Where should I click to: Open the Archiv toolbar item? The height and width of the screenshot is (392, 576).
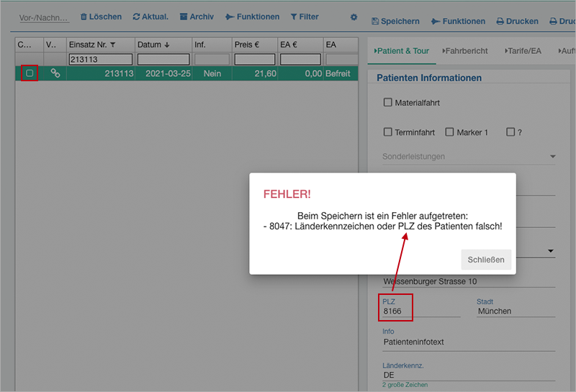[x=197, y=17]
